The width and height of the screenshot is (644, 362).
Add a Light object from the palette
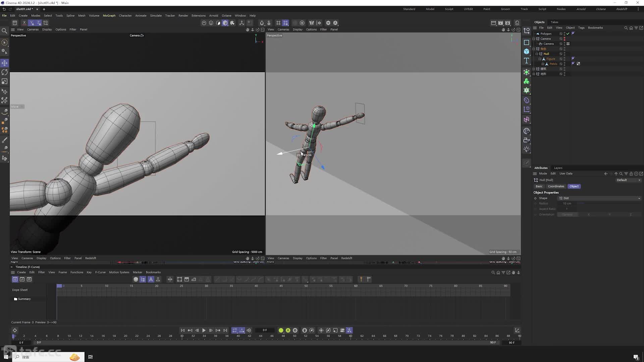(526, 149)
